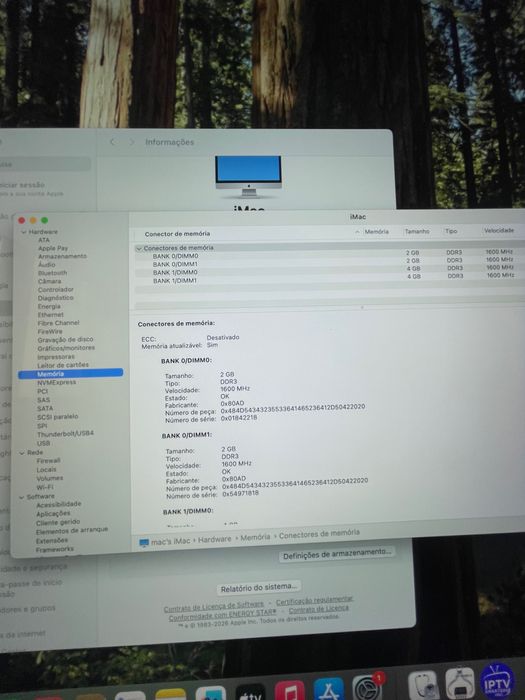Click Conectores de memória in the path bar
The width and height of the screenshot is (525, 700).
(319, 534)
